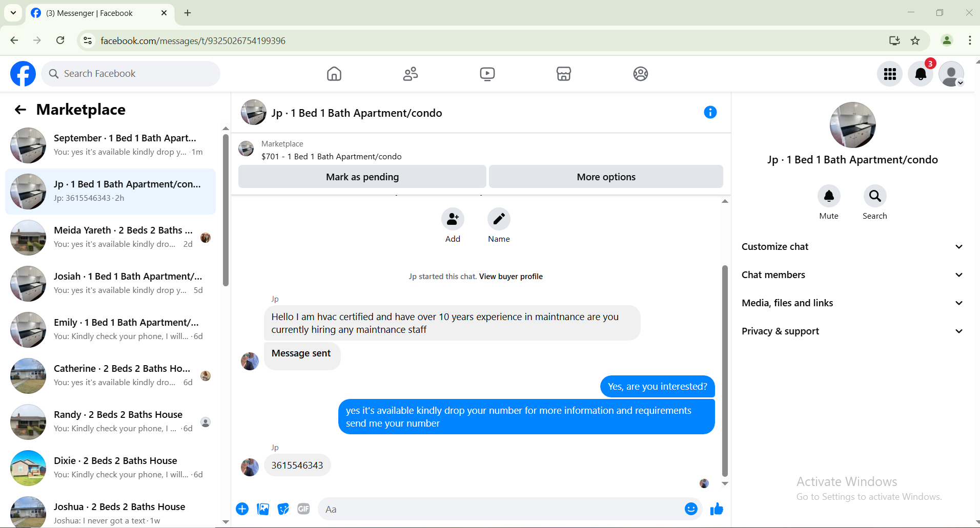The height and width of the screenshot is (528, 980).
Task: Bookmark this page with the star icon
Action: 915,40
